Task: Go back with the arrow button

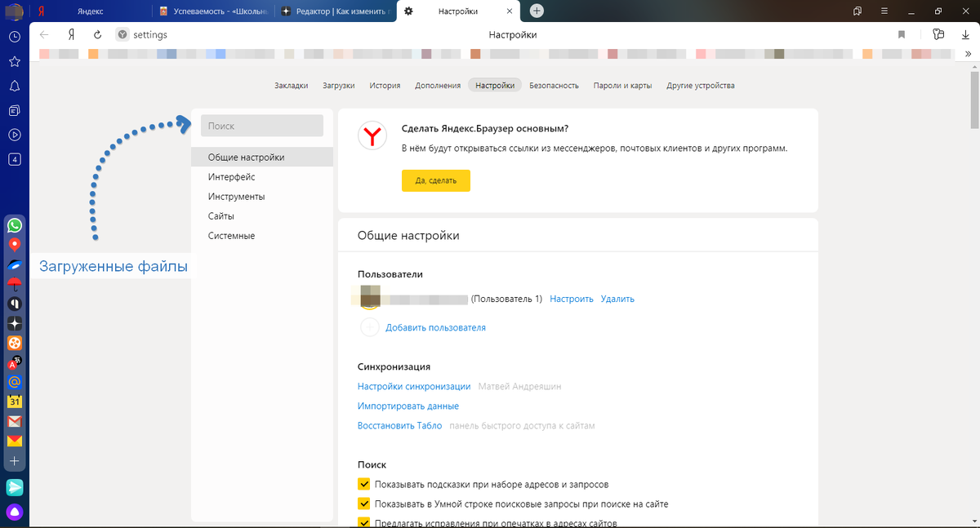Action: 44,35
